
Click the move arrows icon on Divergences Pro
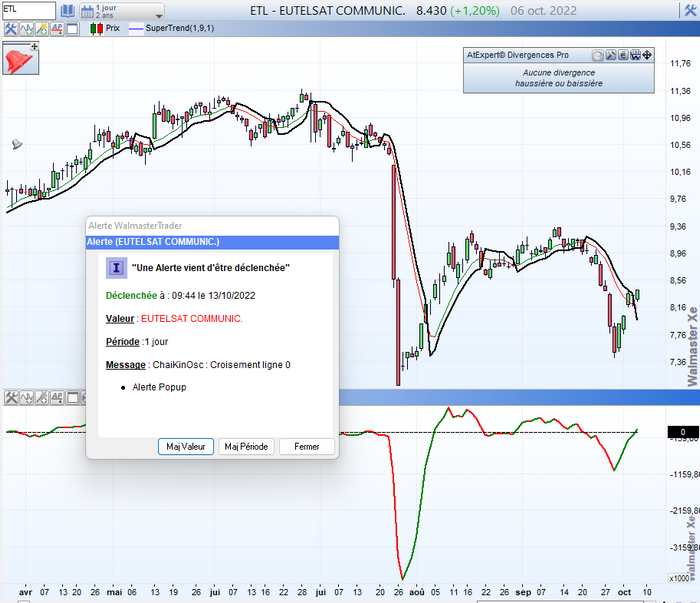tap(647, 55)
